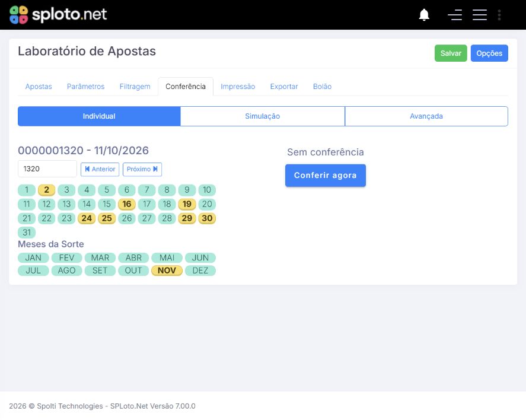Toggle highlighted number 19 ball

(x=187, y=204)
